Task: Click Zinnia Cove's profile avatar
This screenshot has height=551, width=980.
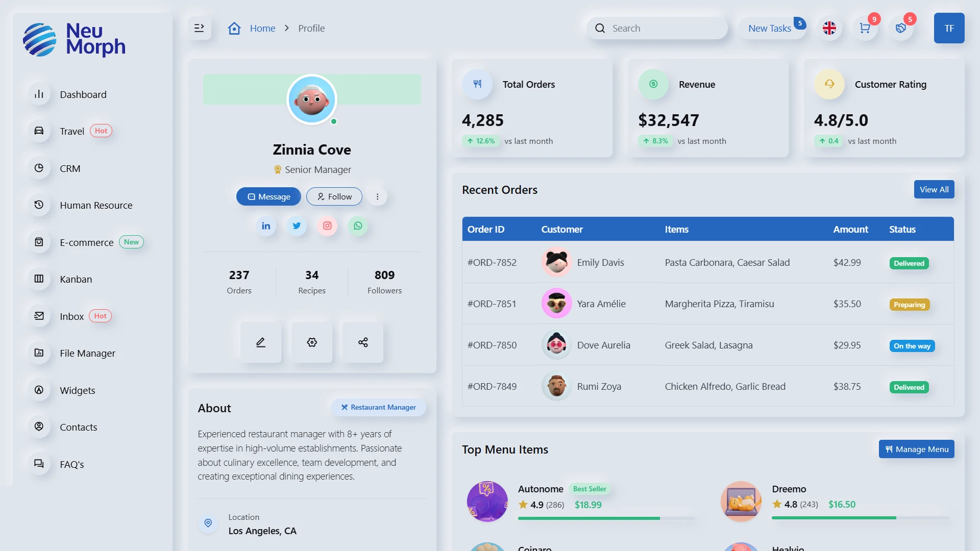Action: point(312,99)
